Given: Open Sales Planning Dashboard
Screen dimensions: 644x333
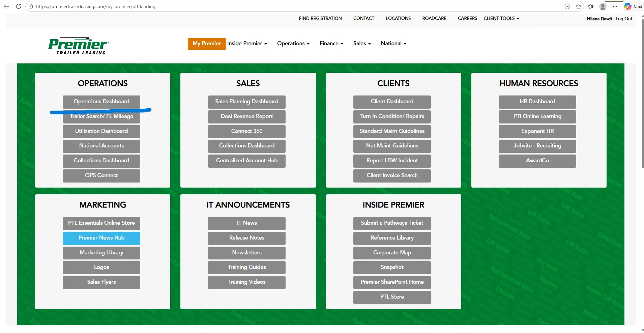Looking at the screenshot, I should (247, 102).
